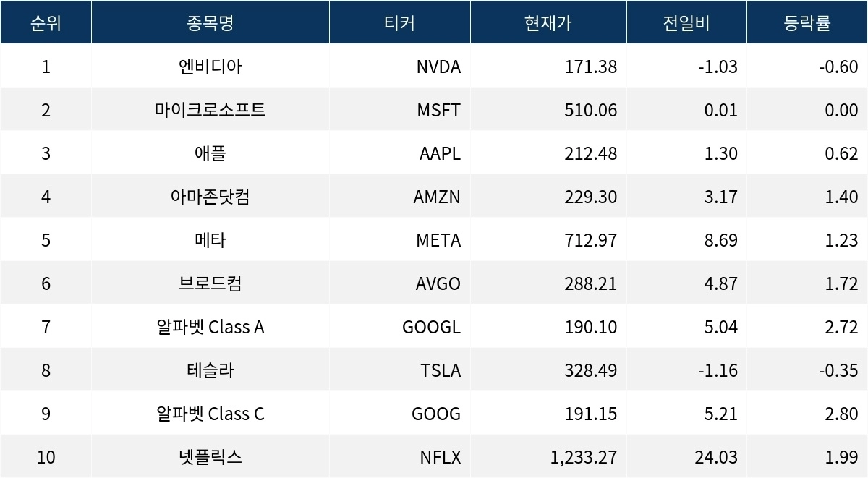Open the 테슬라 stock entry
This screenshot has width=868, height=478.
coord(210,370)
